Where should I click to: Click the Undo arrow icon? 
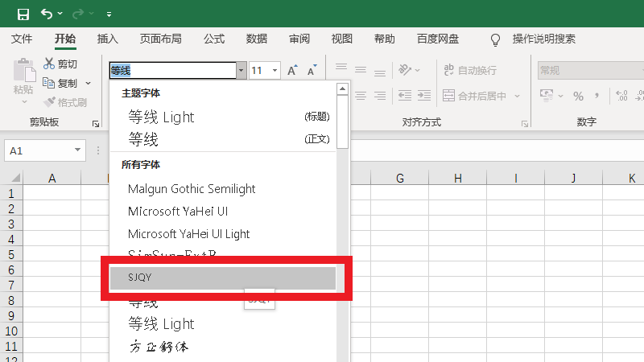[x=47, y=14]
